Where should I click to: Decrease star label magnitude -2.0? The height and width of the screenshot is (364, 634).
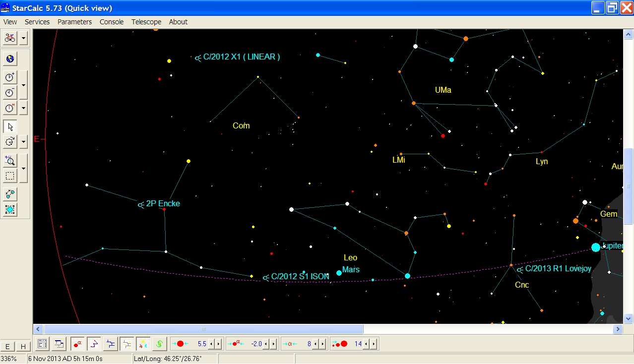267,344
